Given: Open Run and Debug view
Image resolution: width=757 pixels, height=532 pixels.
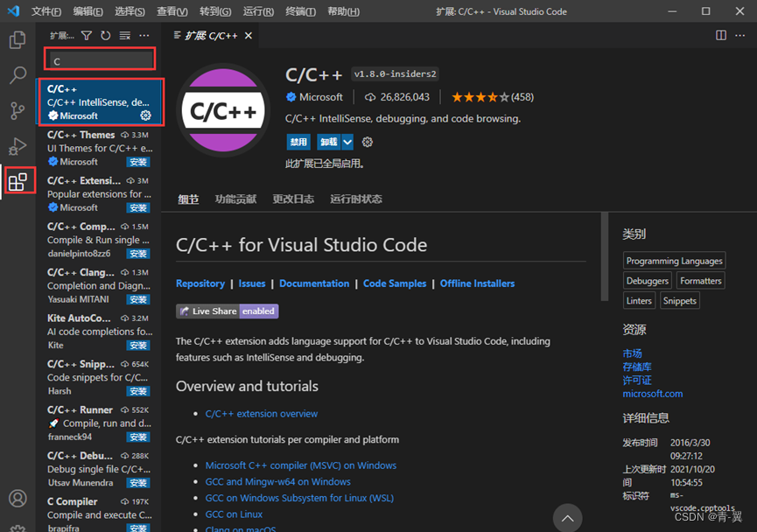Looking at the screenshot, I should [x=18, y=146].
